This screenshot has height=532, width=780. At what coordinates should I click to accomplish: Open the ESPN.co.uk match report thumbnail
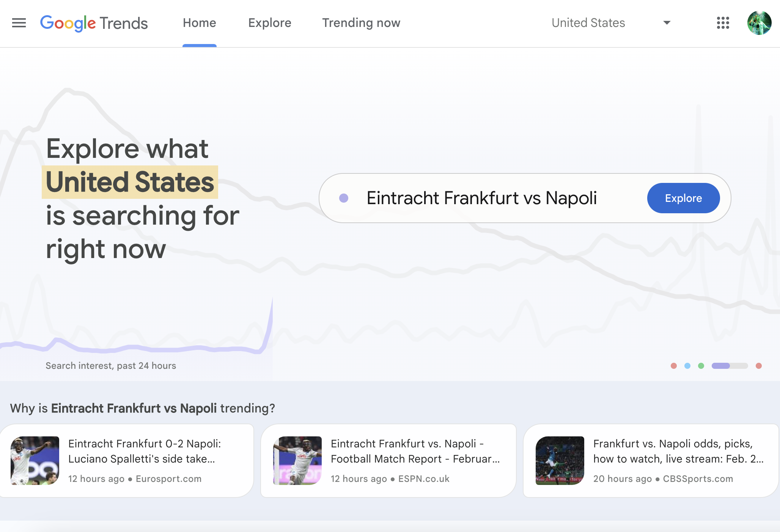[x=297, y=461]
